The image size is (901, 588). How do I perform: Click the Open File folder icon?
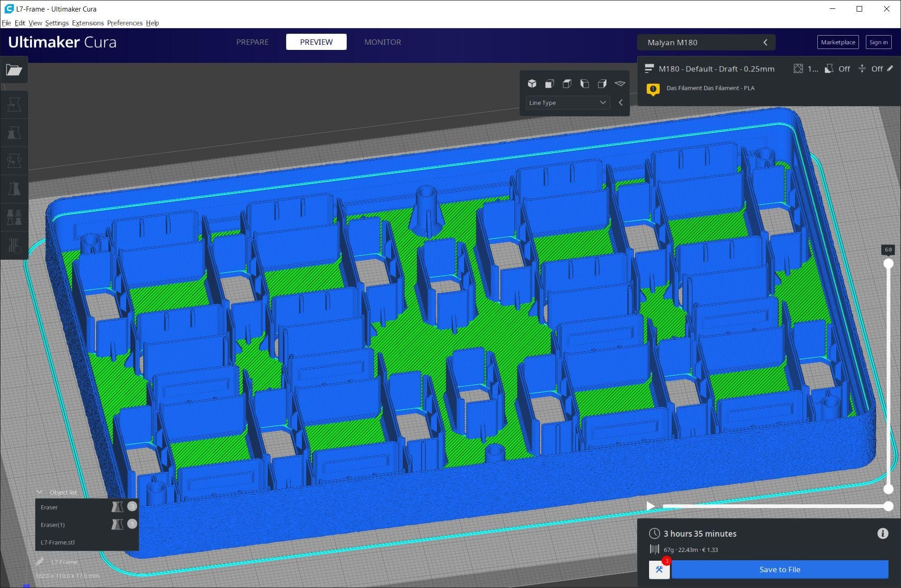click(14, 70)
